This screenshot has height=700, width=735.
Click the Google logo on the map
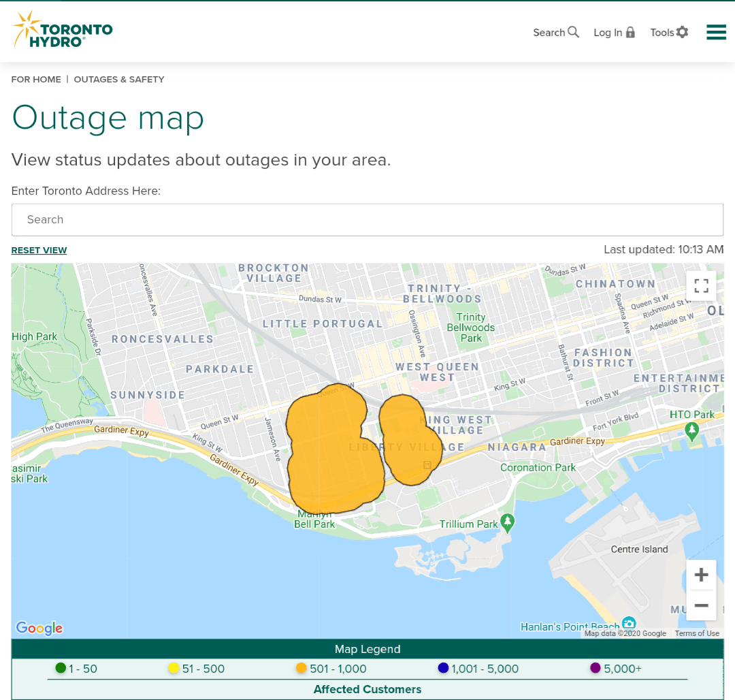[x=39, y=628]
